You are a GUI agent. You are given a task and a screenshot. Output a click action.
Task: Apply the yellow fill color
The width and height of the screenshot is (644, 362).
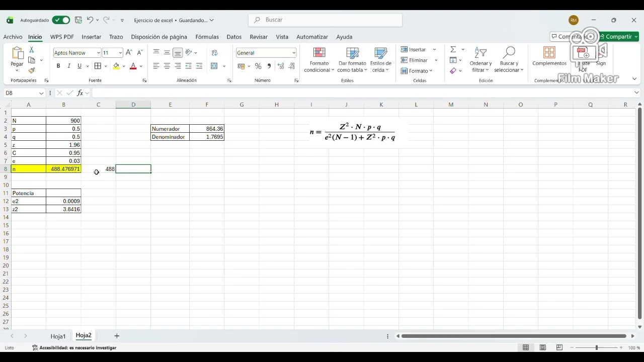click(x=116, y=66)
